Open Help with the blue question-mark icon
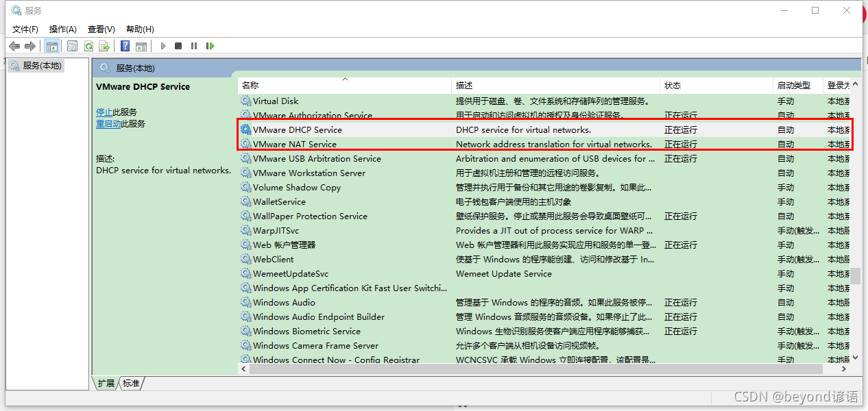The image size is (868, 411). click(125, 46)
